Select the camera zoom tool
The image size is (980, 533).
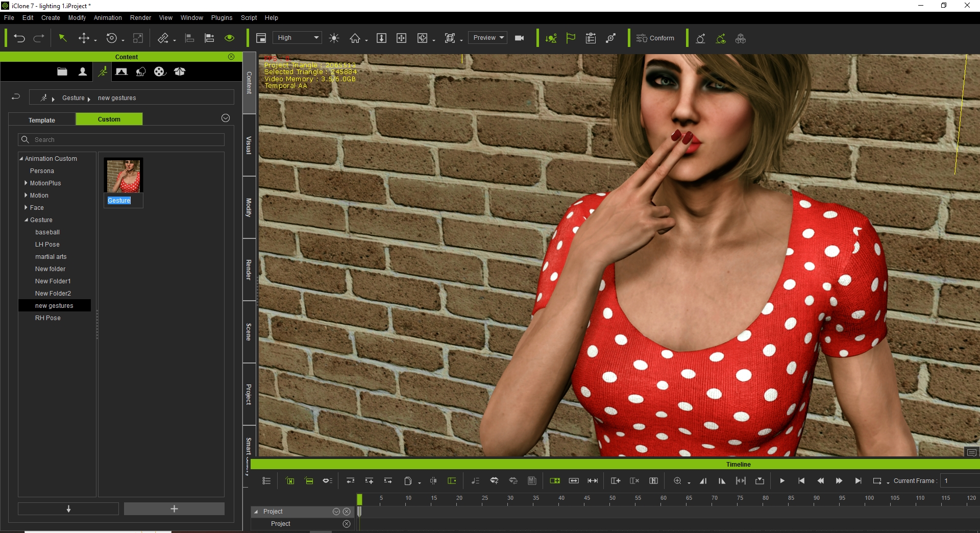tap(381, 38)
